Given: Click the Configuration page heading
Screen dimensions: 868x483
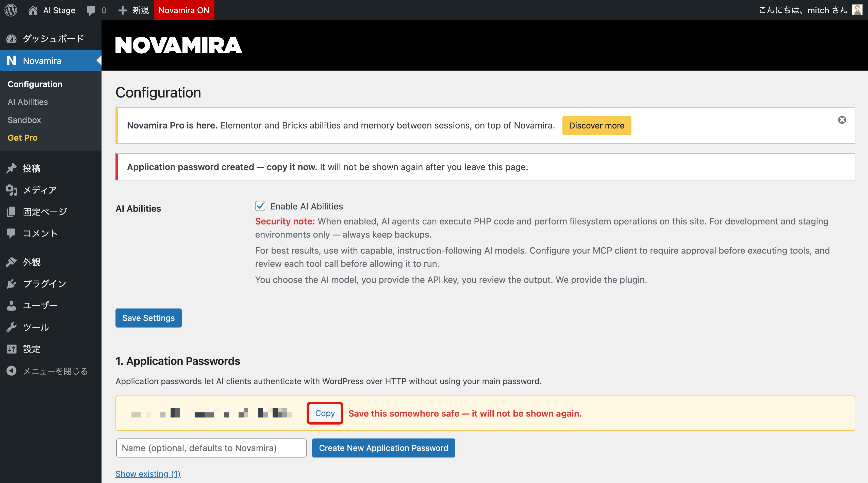Looking at the screenshot, I should point(158,92).
